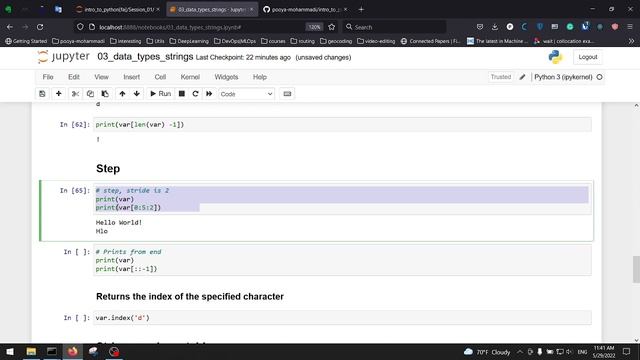Image resolution: width=640 pixels, height=360 pixels.
Task: Switch to the intro_to_python Session_01 tab
Action: coord(118,9)
